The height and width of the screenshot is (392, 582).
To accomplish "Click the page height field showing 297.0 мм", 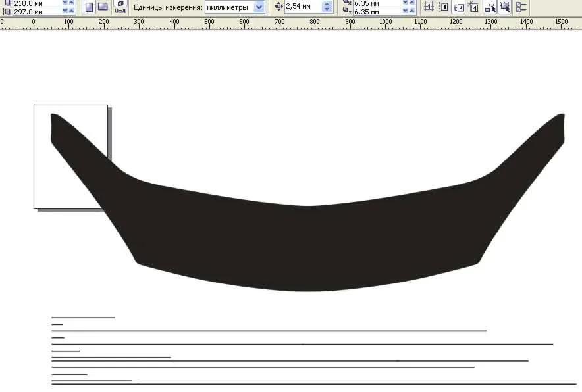I will 36,11.
